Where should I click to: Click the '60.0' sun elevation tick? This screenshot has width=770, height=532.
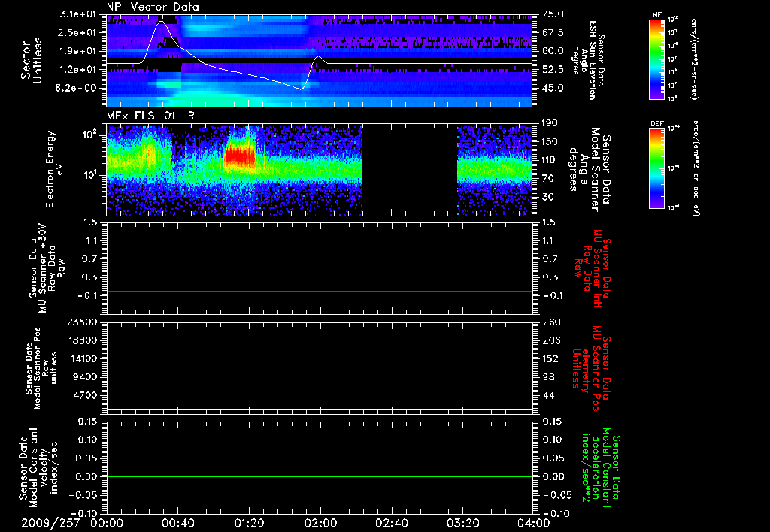point(553,51)
